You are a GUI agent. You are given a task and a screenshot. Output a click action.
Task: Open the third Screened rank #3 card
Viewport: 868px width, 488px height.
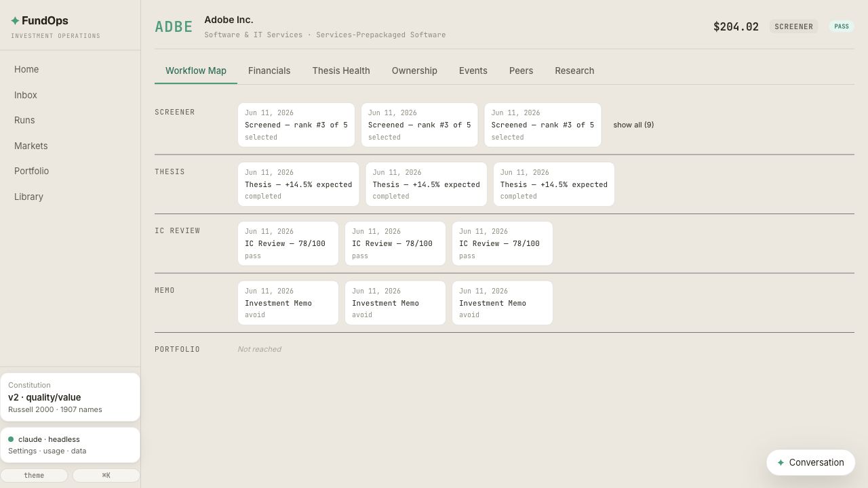click(x=542, y=125)
